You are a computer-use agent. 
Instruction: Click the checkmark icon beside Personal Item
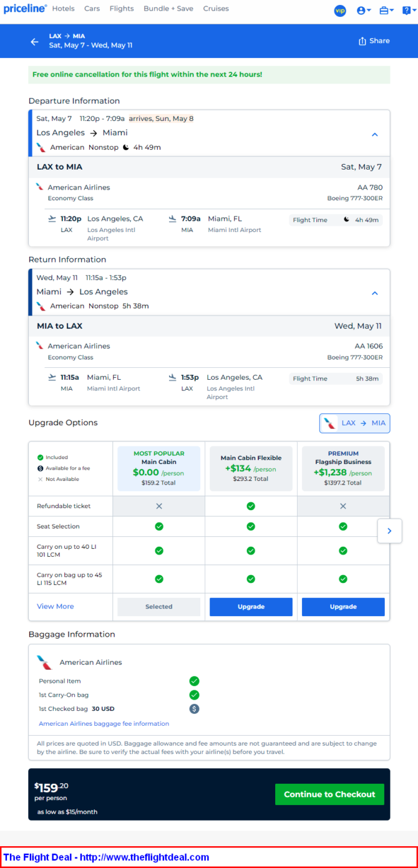point(194,681)
